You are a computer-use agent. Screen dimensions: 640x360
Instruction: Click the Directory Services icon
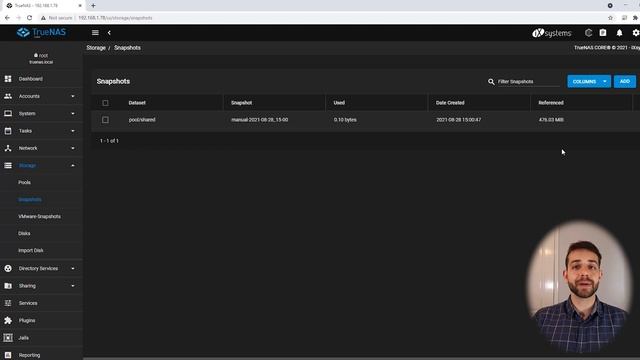[8, 269]
